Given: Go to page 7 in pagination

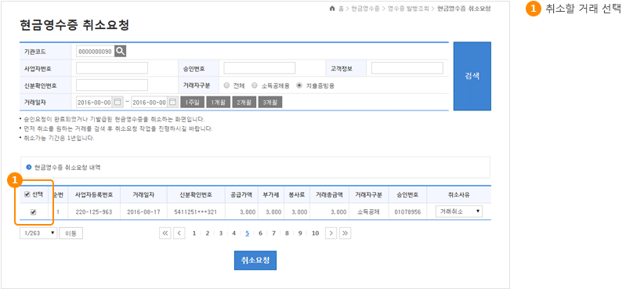Looking at the screenshot, I should (273, 233).
